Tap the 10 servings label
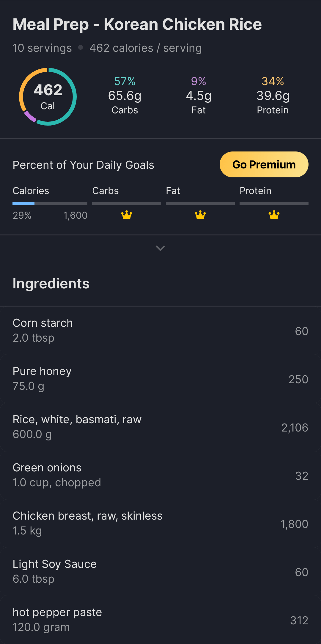 click(x=42, y=48)
